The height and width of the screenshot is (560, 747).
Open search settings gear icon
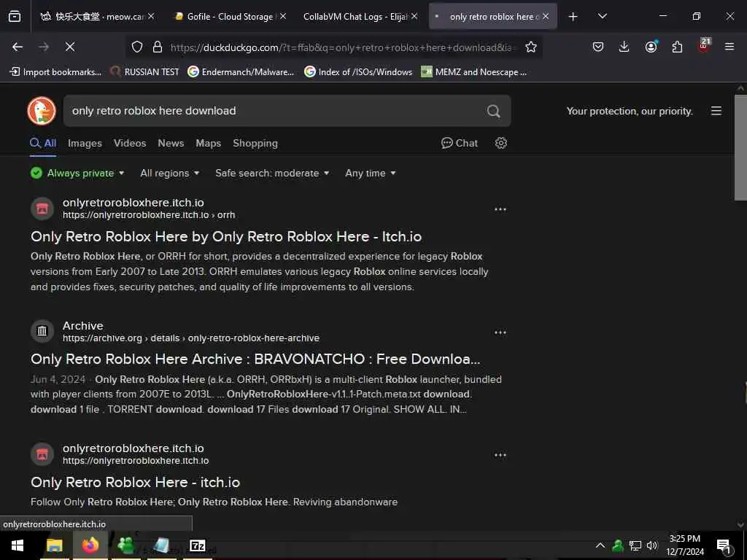click(500, 143)
